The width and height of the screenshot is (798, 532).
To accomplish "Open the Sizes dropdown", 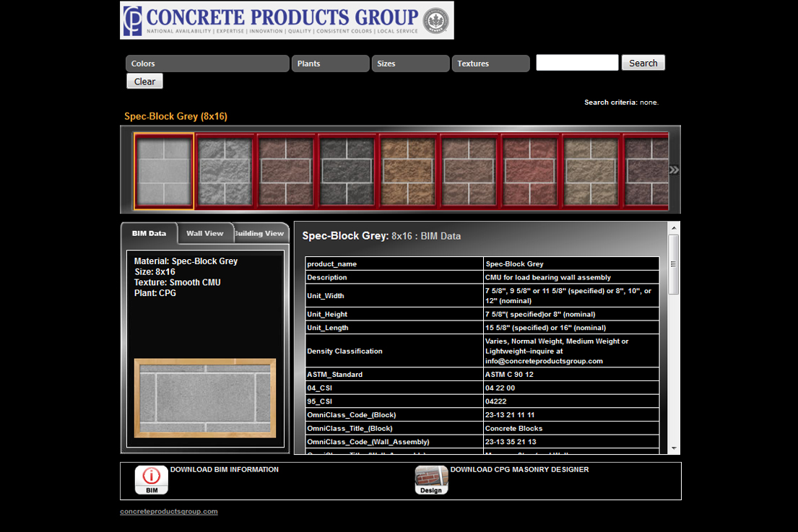I will [411, 64].
